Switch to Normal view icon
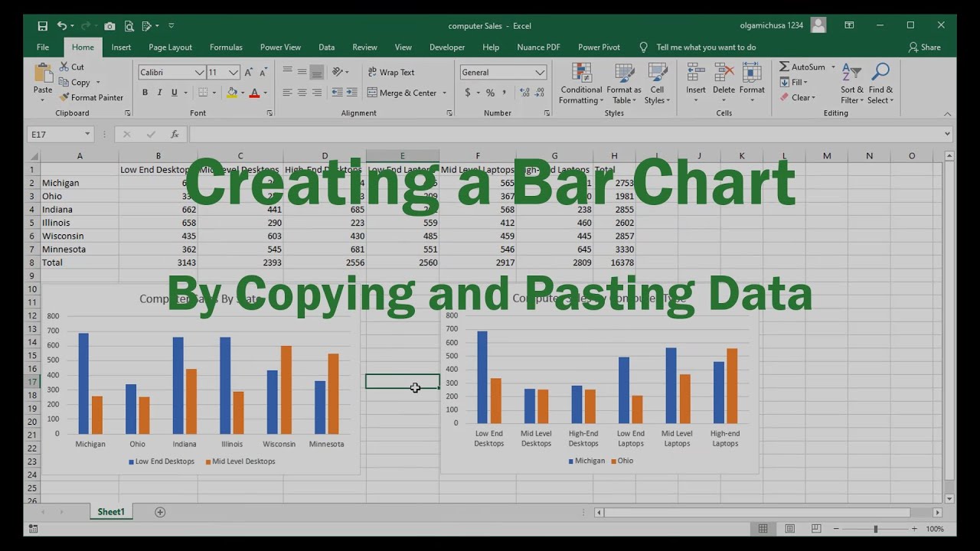Screen dimensions: 980x551 coord(763,529)
